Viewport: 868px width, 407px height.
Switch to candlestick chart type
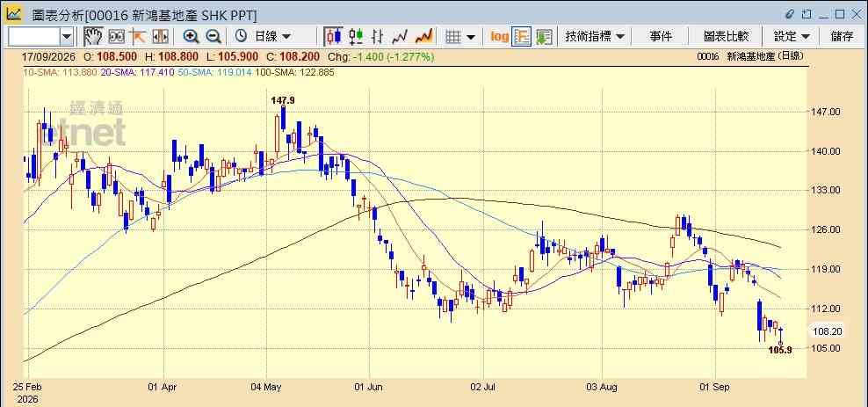tap(333, 37)
